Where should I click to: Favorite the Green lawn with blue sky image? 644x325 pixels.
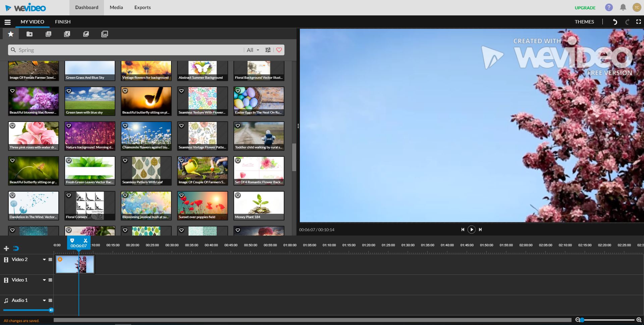click(x=69, y=91)
